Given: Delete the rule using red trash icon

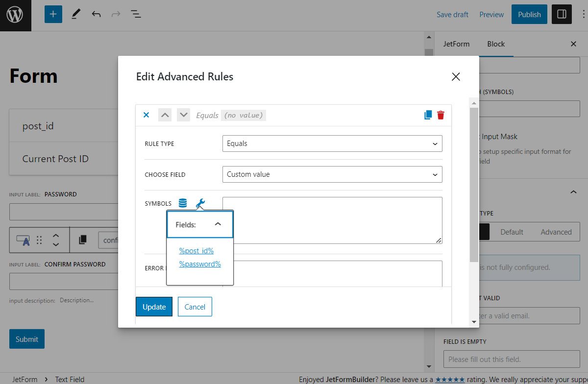Looking at the screenshot, I should pyautogui.click(x=441, y=115).
